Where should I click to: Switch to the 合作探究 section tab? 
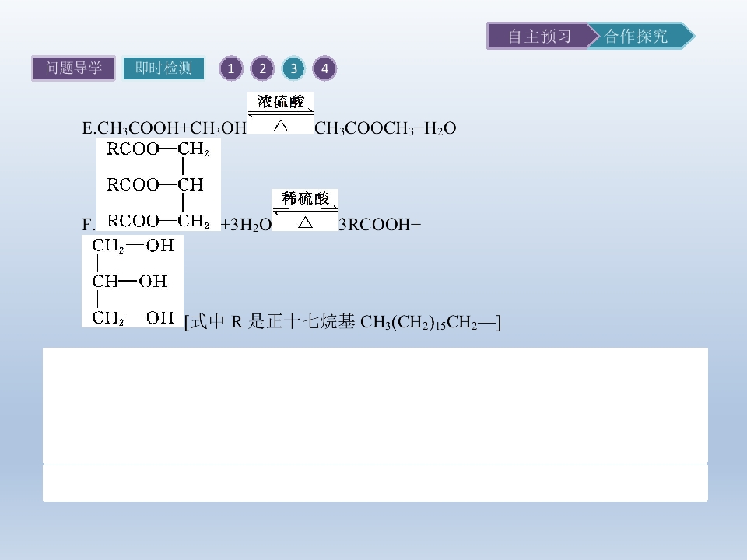[640, 36]
